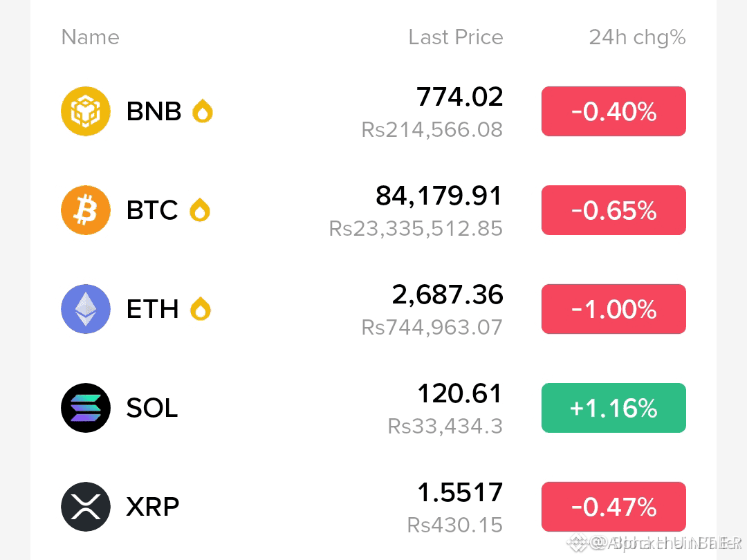The height and width of the screenshot is (560, 747).
Task: Toggle the BNB -0.40% change badge
Action: 614,111
